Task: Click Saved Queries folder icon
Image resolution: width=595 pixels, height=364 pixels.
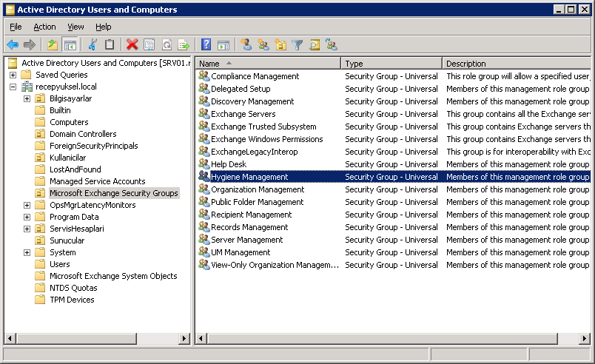Action: (26, 75)
